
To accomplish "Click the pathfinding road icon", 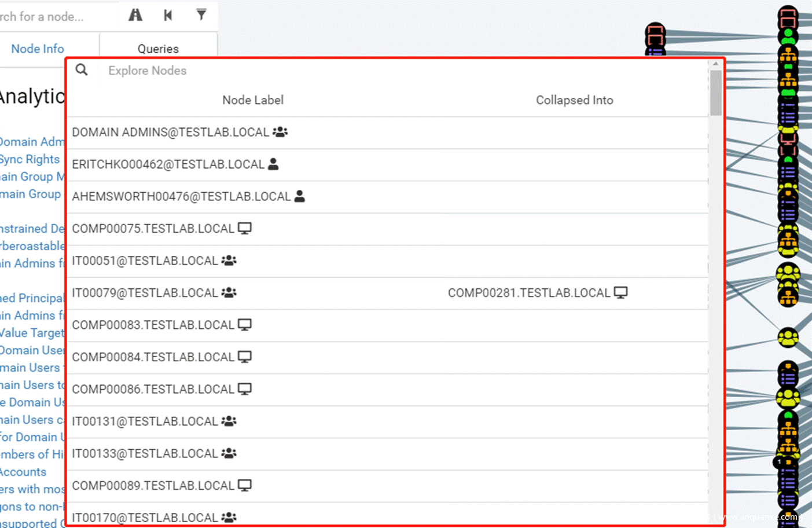I will (135, 15).
